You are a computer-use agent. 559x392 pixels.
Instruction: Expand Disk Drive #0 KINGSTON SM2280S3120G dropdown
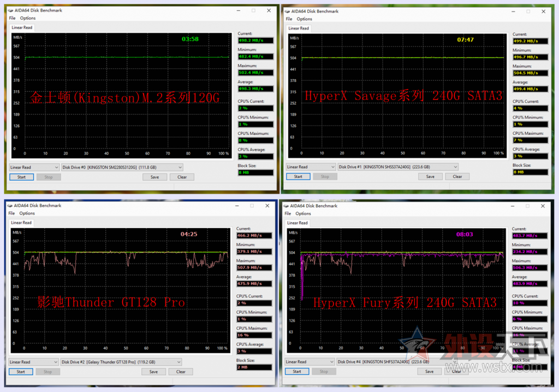[122, 167]
